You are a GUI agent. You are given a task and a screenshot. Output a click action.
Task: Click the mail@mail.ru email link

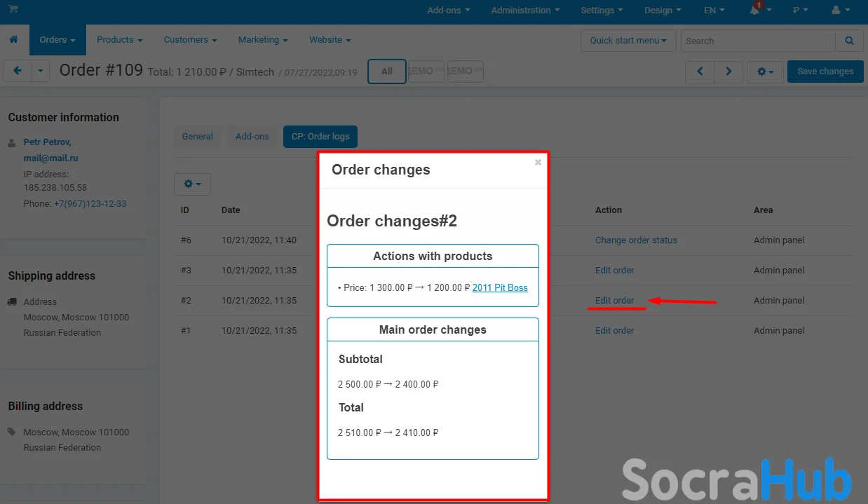51,158
